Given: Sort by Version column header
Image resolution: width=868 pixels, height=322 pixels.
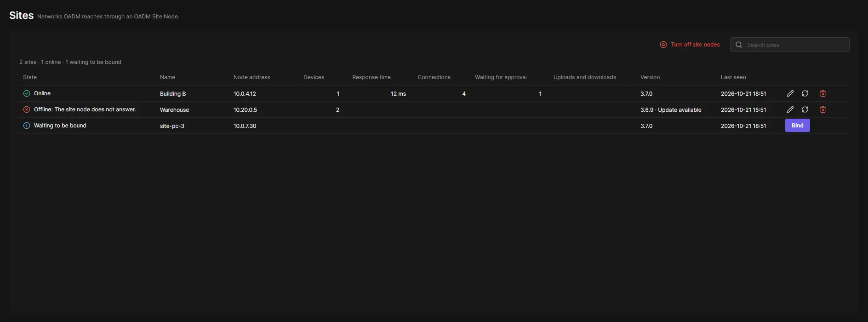Looking at the screenshot, I should pyautogui.click(x=650, y=77).
